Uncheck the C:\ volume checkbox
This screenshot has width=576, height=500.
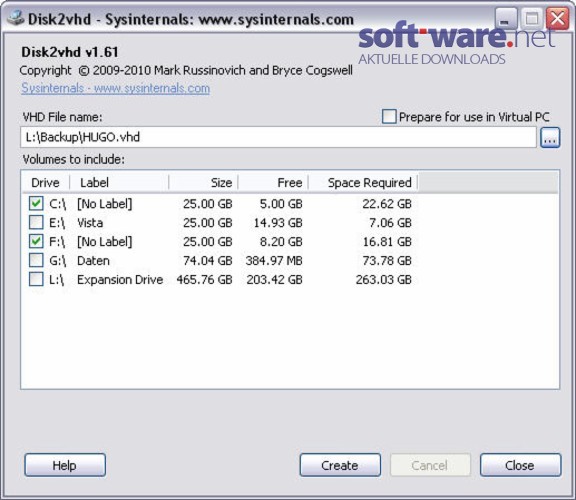pos(36,203)
